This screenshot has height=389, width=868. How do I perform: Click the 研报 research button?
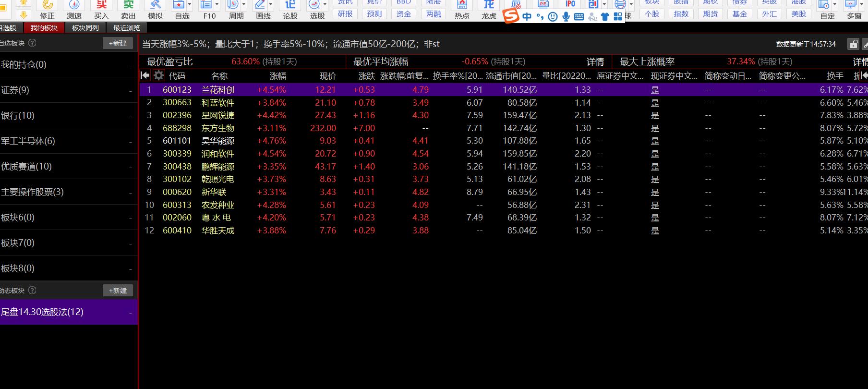click(x=345, y=13)
